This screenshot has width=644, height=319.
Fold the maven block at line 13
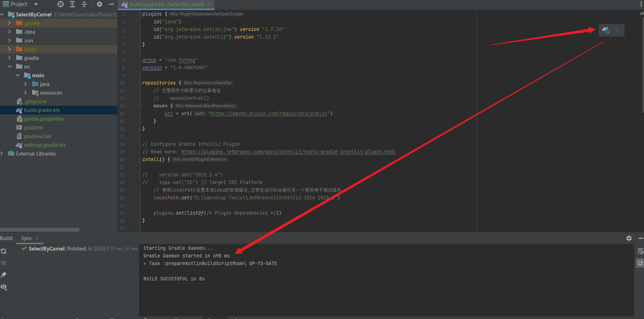[140, 106]
